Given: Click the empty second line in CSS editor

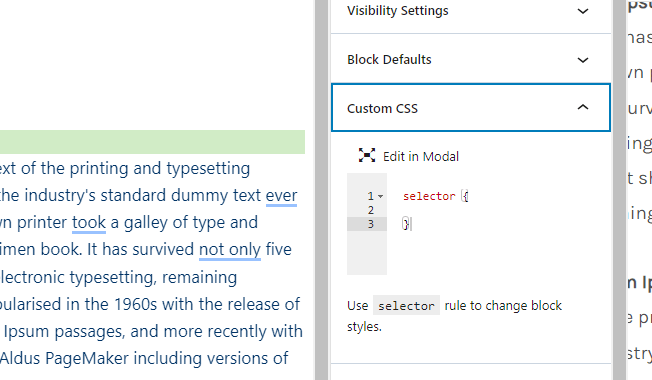Looking at the screenshot, I should pyautogui.click(x=499, y=210).
